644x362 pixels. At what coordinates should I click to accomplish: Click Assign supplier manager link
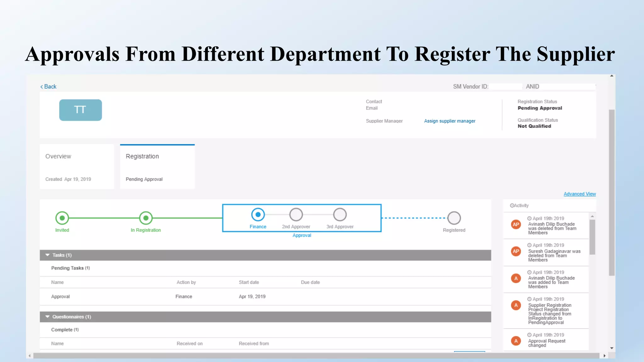coord(450,121)
